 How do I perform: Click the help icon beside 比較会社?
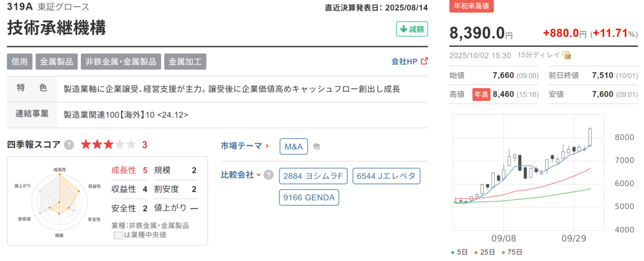pos(268,175)
